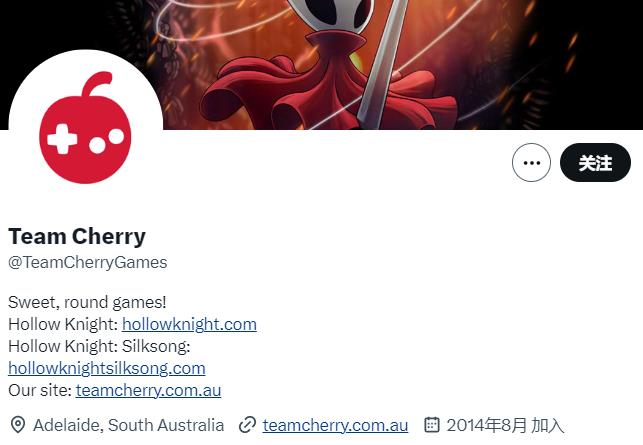Click the cherry stem on the logo
643x445 pixels.
pyautogui.click(x=97, y=84)
